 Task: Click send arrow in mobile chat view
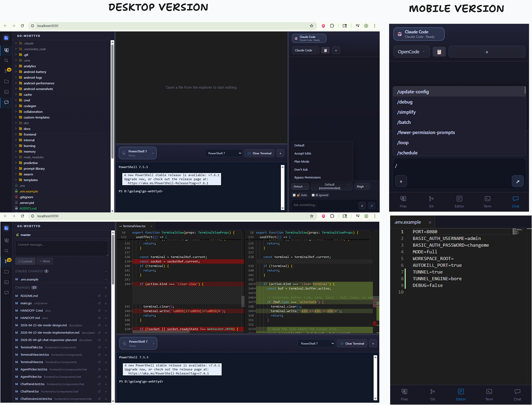click(x=518, y=181)
